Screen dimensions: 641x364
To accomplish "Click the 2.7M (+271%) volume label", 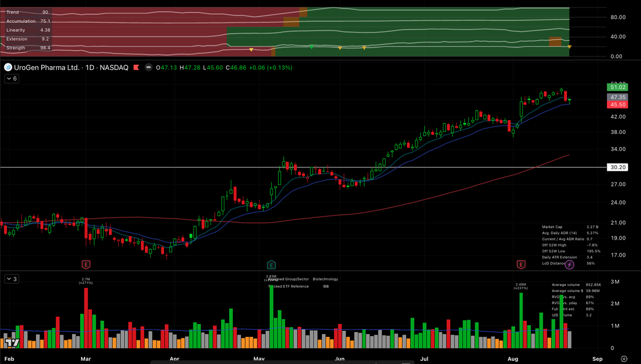I will click(x=85, y=281).
